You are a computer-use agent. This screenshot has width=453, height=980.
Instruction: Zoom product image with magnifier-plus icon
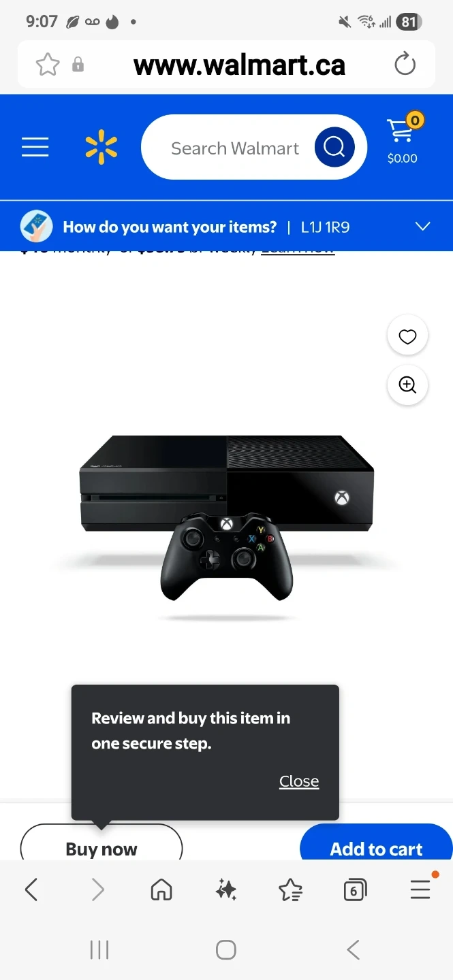[x=407, y=385]
